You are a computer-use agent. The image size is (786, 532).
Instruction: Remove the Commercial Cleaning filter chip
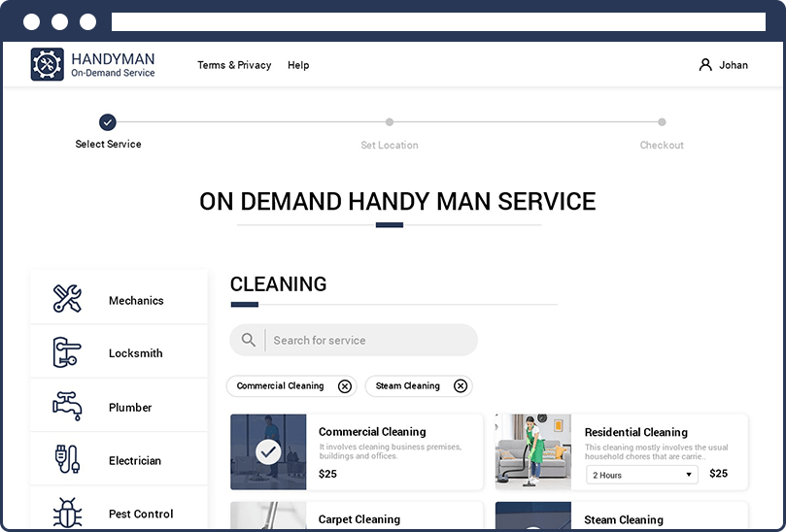pyautogui.click(x=344, y=386)
